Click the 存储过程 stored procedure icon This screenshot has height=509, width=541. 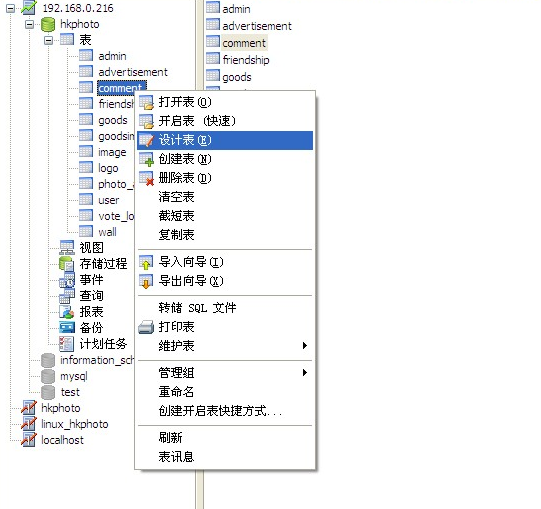(x=66, y=263)
